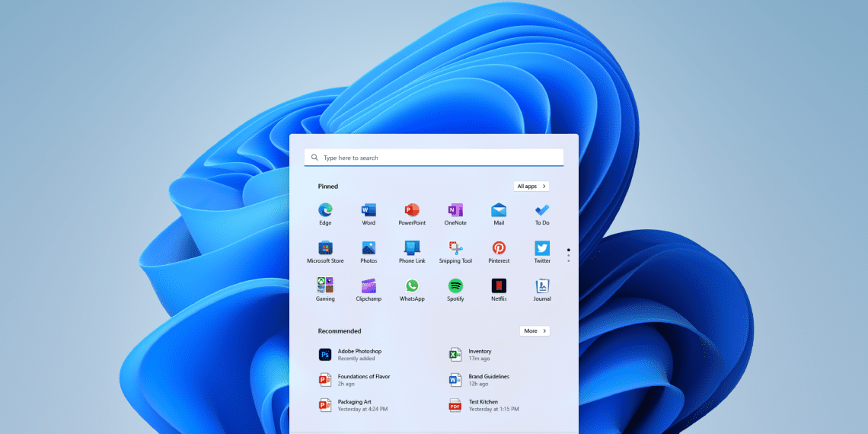The height and width of the screenshot is (434, 868).
Task: Open the OneNote app icon
Action: click(x=455, y=210)
